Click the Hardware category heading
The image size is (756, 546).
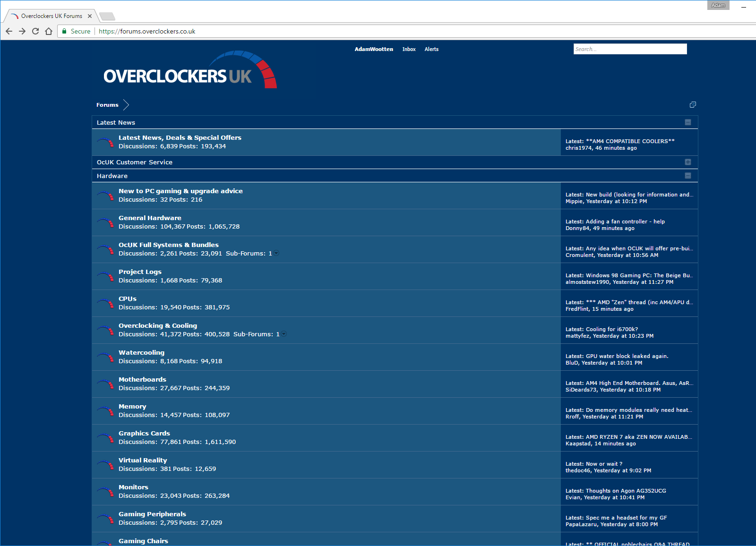click(112, 176)
